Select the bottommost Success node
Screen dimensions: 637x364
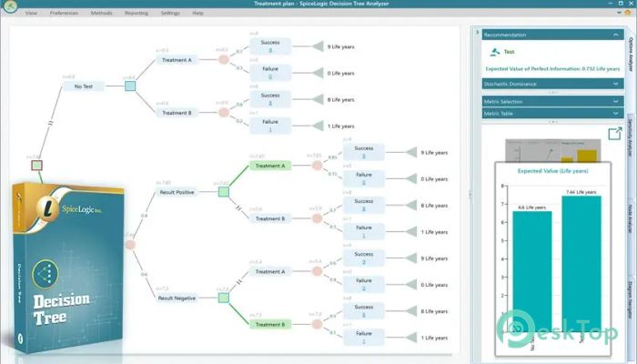point(364,311)
